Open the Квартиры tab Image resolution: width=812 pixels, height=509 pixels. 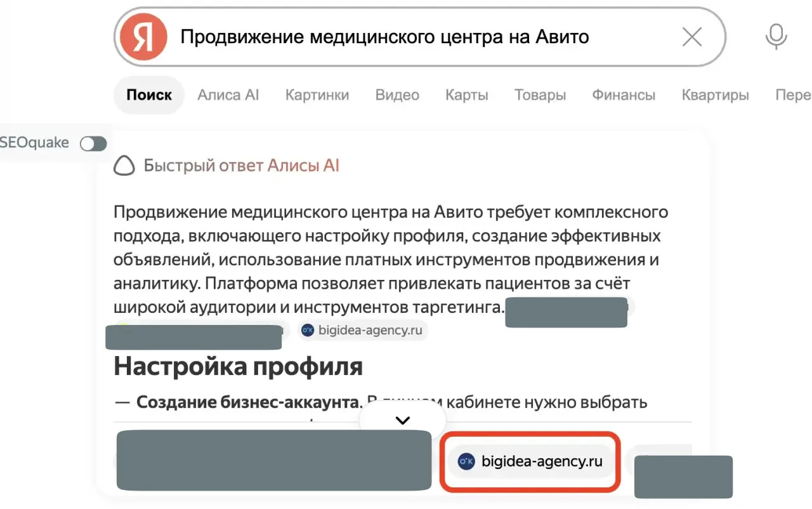[x=715, y=95]
